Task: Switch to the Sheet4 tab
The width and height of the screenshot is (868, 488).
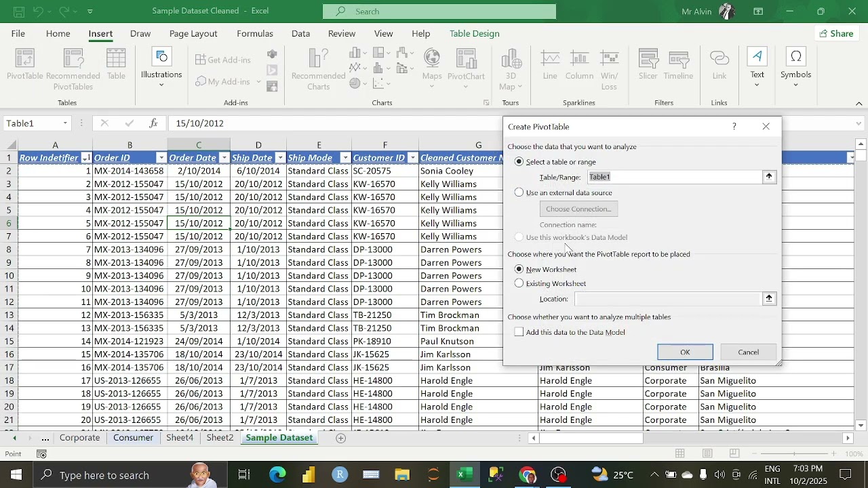Action: click(x=180, y=438)
